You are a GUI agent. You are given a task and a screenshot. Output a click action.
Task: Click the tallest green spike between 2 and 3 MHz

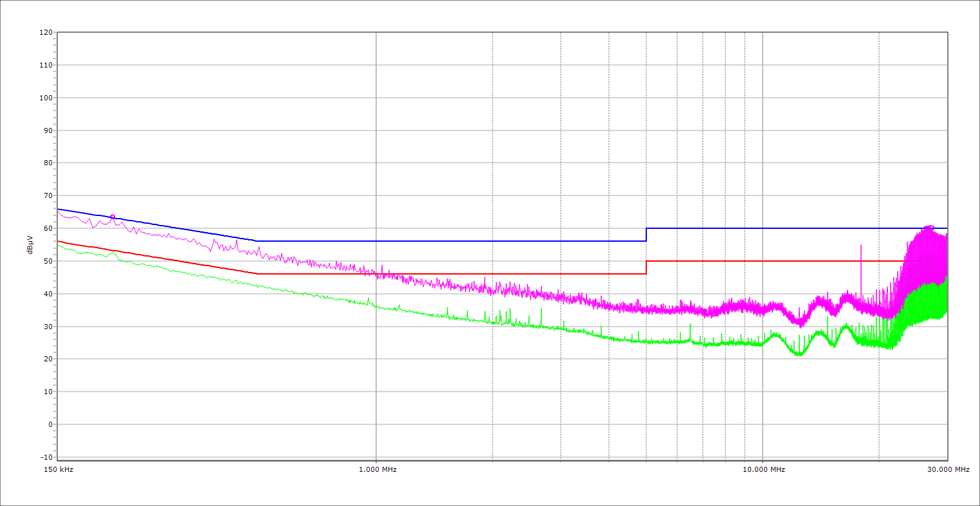pos(541,310)
